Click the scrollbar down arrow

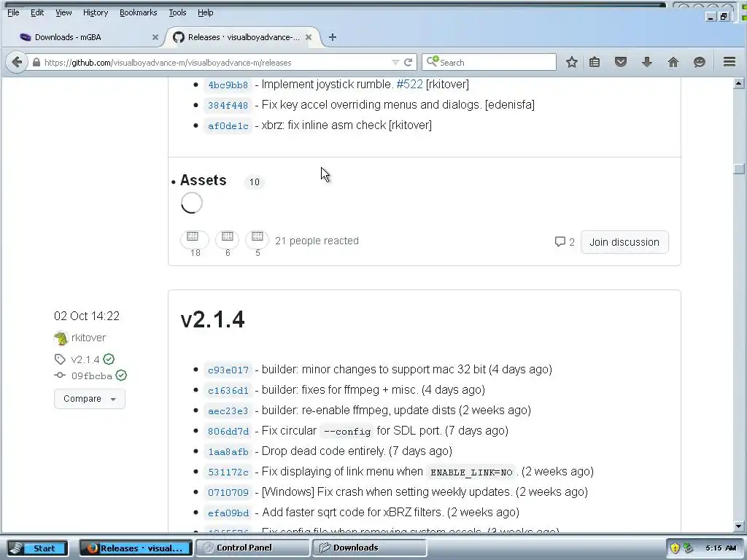(x=738, y=526)
